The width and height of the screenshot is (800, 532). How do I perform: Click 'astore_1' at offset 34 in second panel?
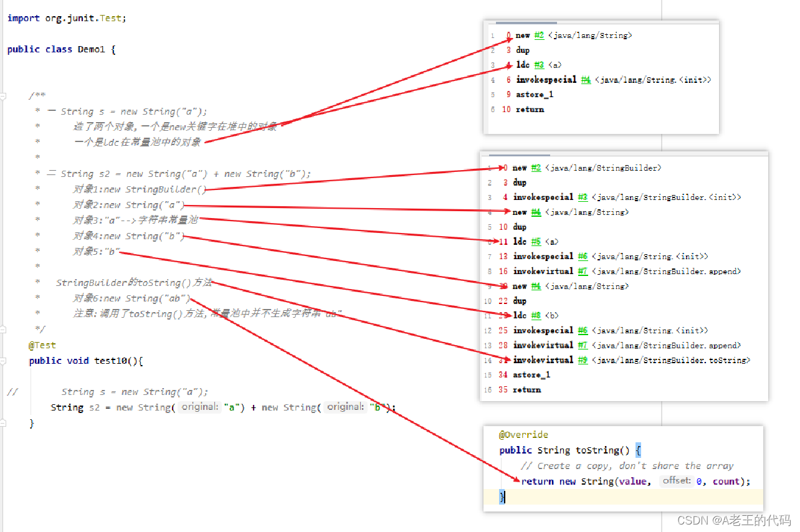[532, 375]
